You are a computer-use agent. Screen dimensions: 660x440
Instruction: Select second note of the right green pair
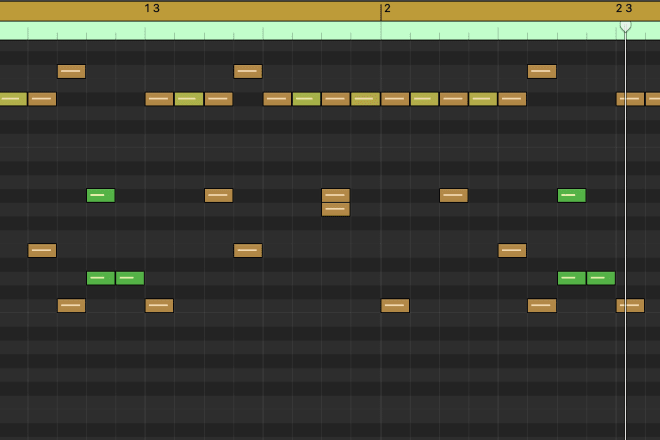[x=601, y=278]
